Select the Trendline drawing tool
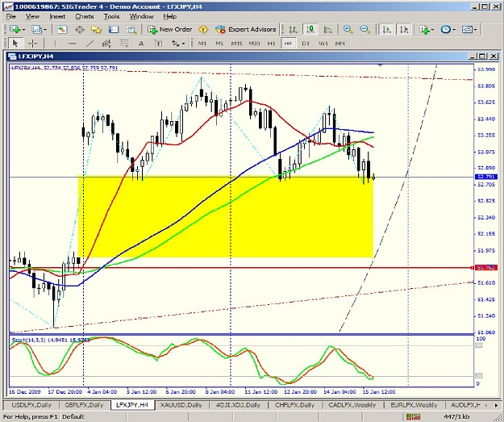 (90, 43)
